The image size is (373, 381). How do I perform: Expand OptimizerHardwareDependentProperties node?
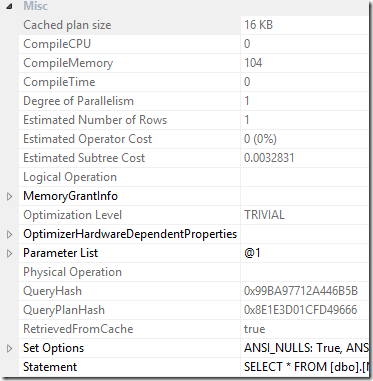point(9,235)
